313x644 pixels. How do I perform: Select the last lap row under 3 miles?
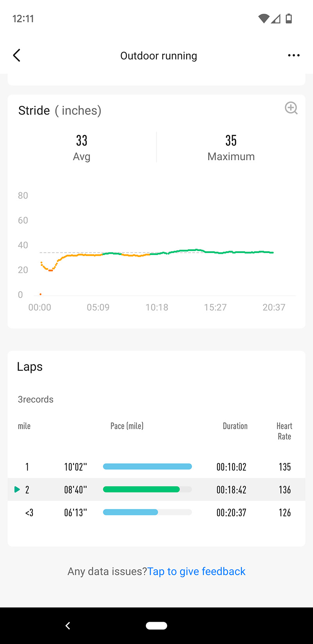[156, 512]
